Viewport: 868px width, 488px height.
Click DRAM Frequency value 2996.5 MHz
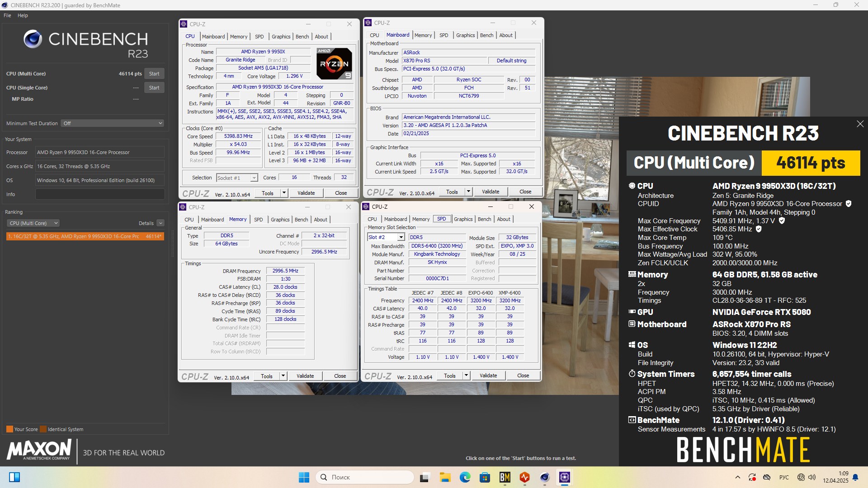tap(285, 271)
